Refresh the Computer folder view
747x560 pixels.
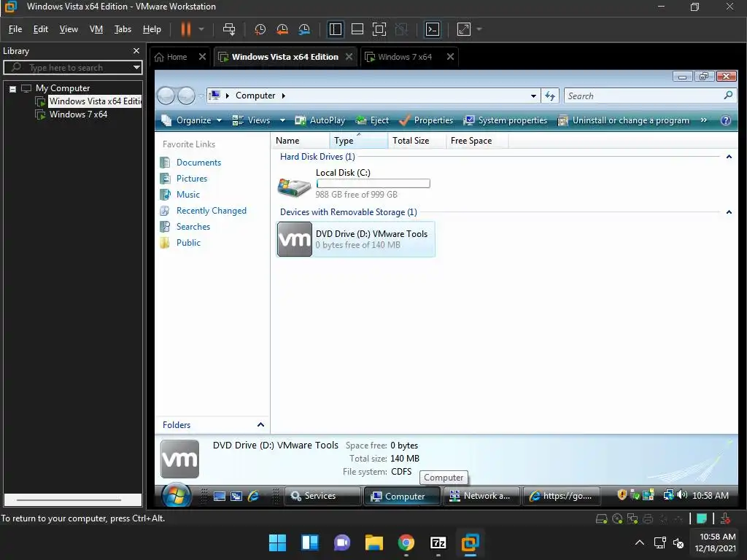[550, 96]
